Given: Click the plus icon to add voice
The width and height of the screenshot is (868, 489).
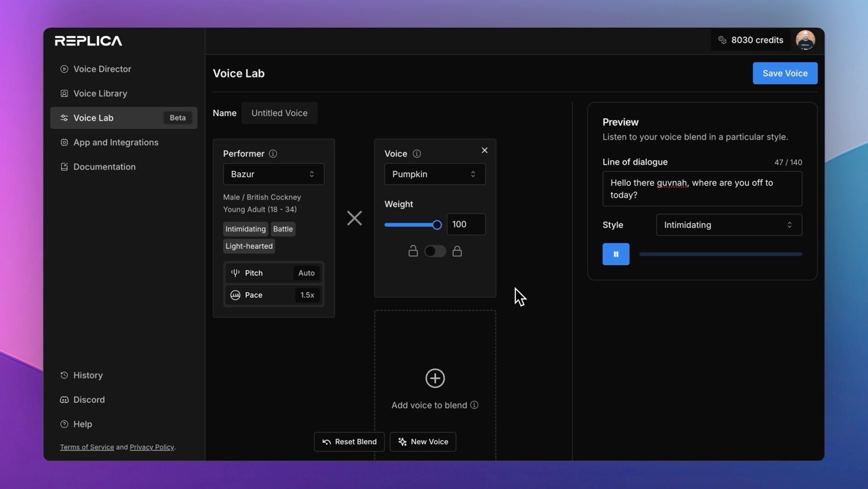Looking at the screenshot, I should (x=435, y=378).
